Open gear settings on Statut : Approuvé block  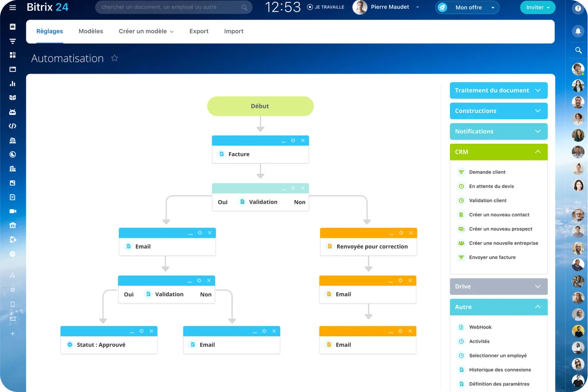(141, 331)
